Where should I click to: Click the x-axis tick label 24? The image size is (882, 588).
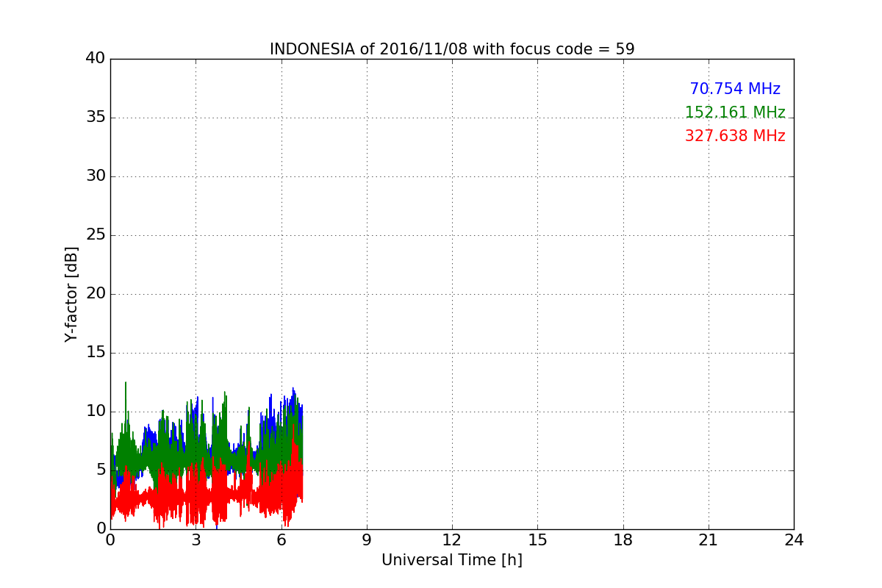[x=794, y=540]
